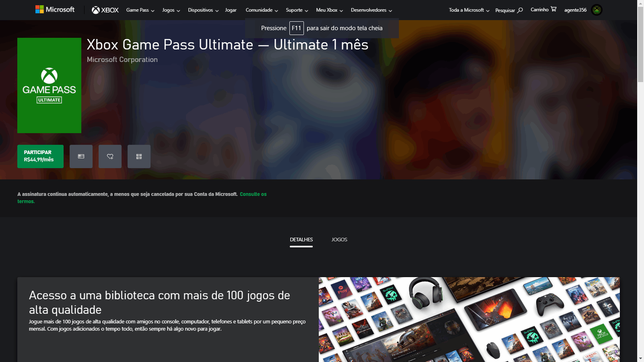Expand the Jogos menu in the navbar
This screenshot has width=644, height=362.
(171, 10)
